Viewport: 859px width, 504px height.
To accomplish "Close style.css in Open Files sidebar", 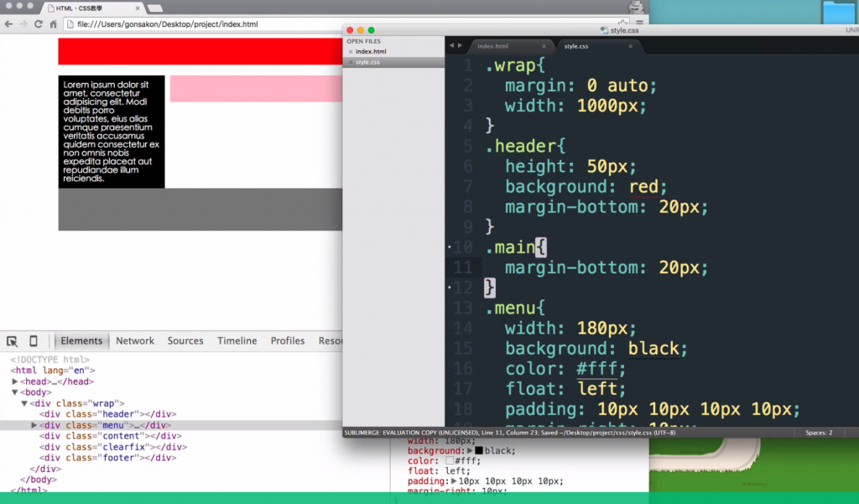I will point(351,62).
